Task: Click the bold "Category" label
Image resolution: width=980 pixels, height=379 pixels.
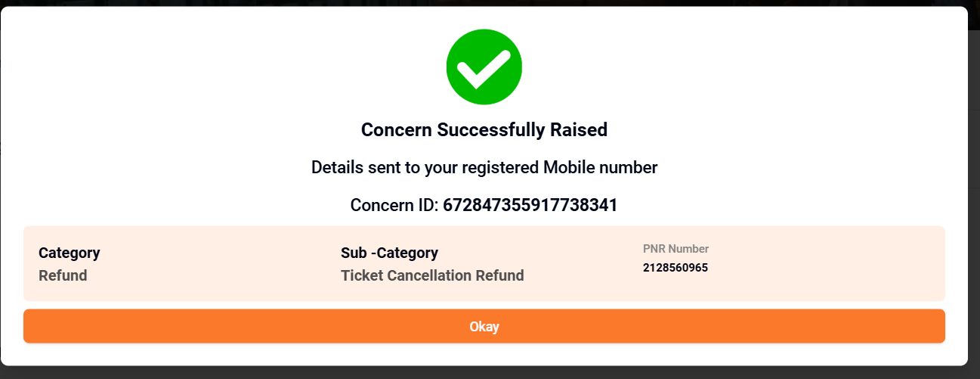Action: click(x=70, y=253)
